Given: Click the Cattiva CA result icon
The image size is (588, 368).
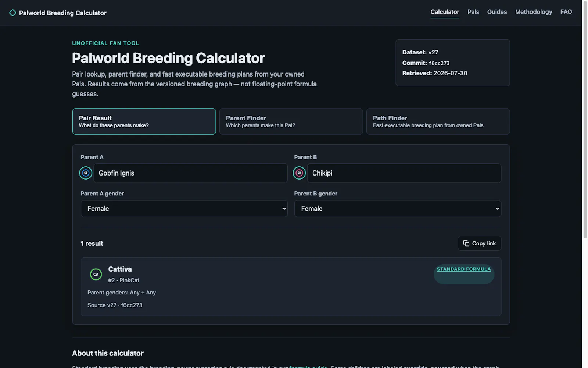Looking at the screenshot, I should tap(96, 274).
